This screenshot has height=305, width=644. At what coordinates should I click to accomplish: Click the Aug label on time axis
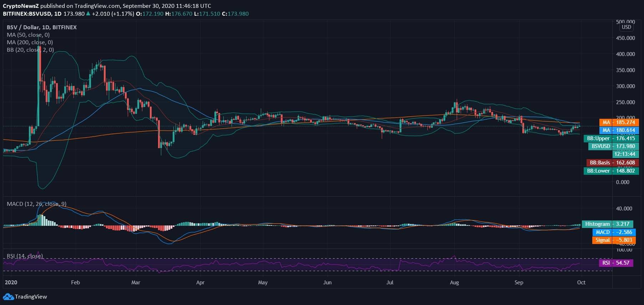(x=454, y=282)
